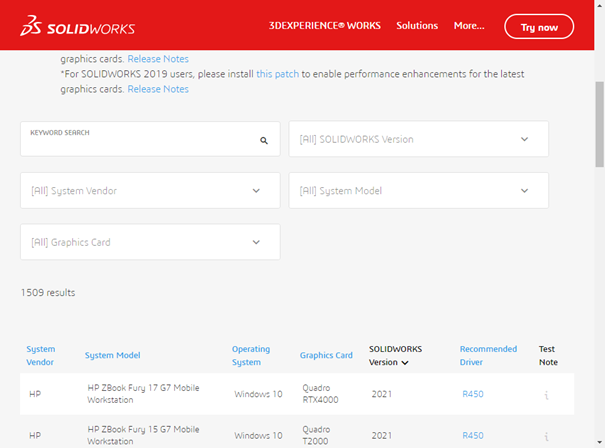The width and height of the screenshot is (605, 448).
Task: Click the scrollbar down arrow
Action: [599, 443]
